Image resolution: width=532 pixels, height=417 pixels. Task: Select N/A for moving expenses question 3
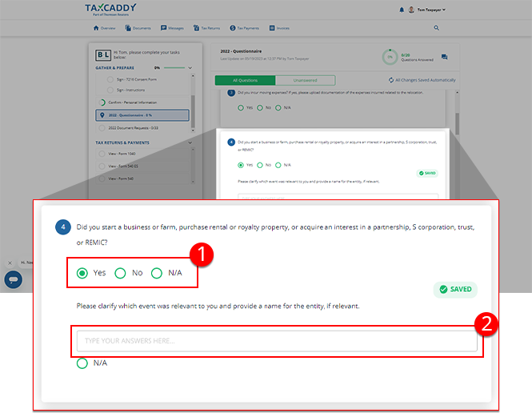pos(278,108)
